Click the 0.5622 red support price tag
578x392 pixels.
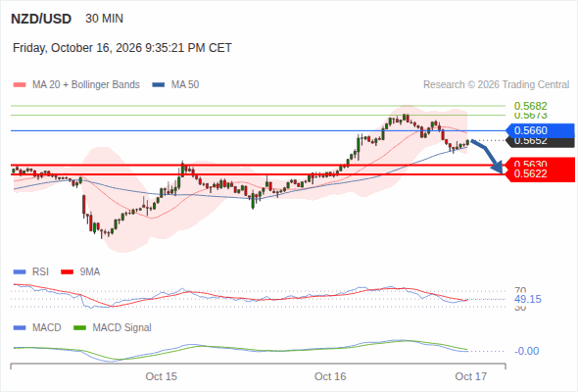(x=540, y=174)
